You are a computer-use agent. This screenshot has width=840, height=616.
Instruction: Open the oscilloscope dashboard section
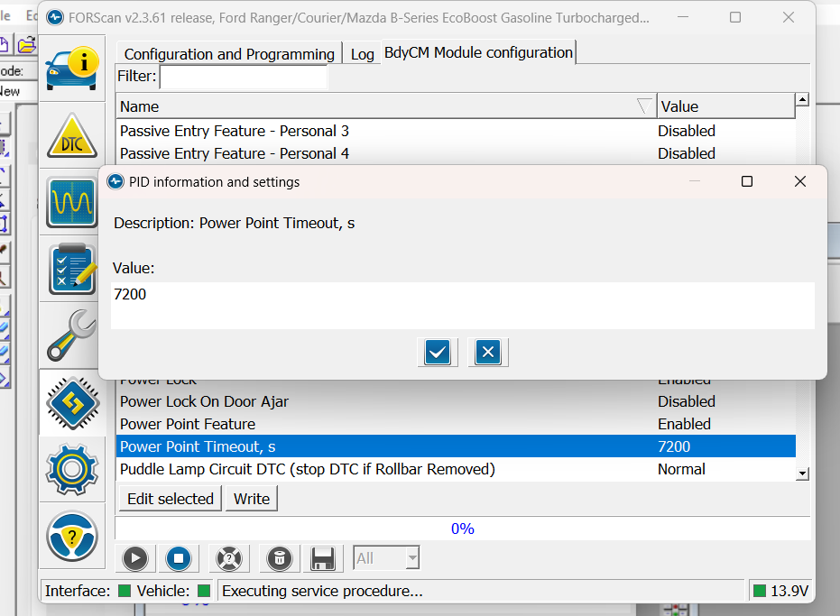(x=72, y=202)
